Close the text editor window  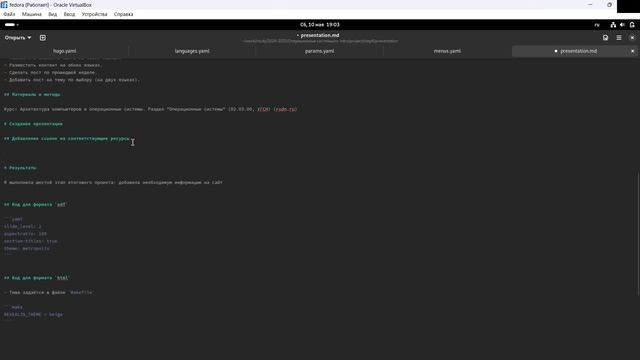point(632,38)
